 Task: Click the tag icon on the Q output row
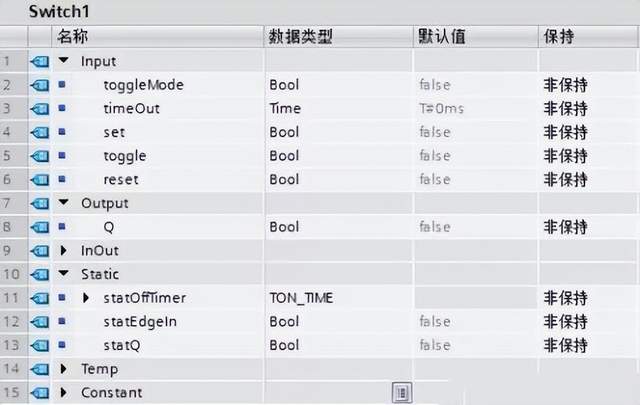40,227
